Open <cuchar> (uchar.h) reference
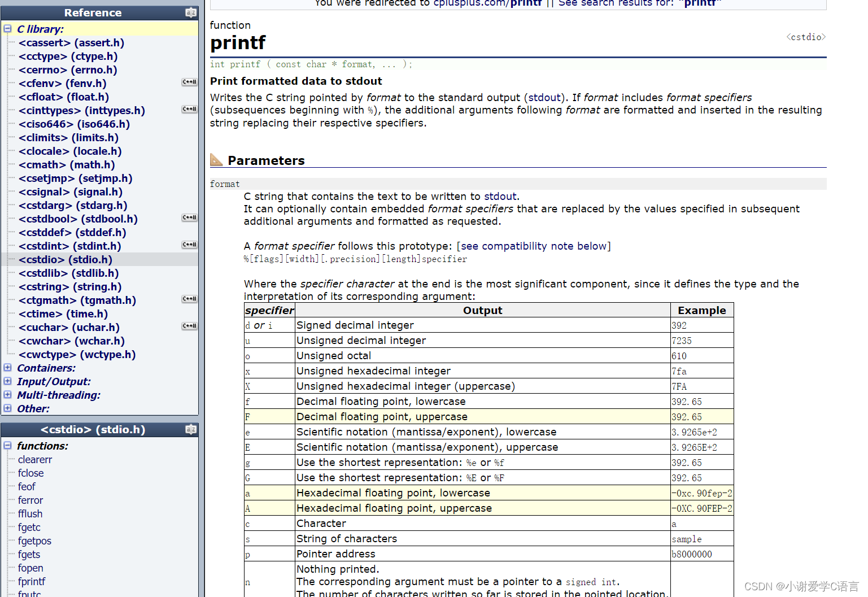 (x=69, y=328)
